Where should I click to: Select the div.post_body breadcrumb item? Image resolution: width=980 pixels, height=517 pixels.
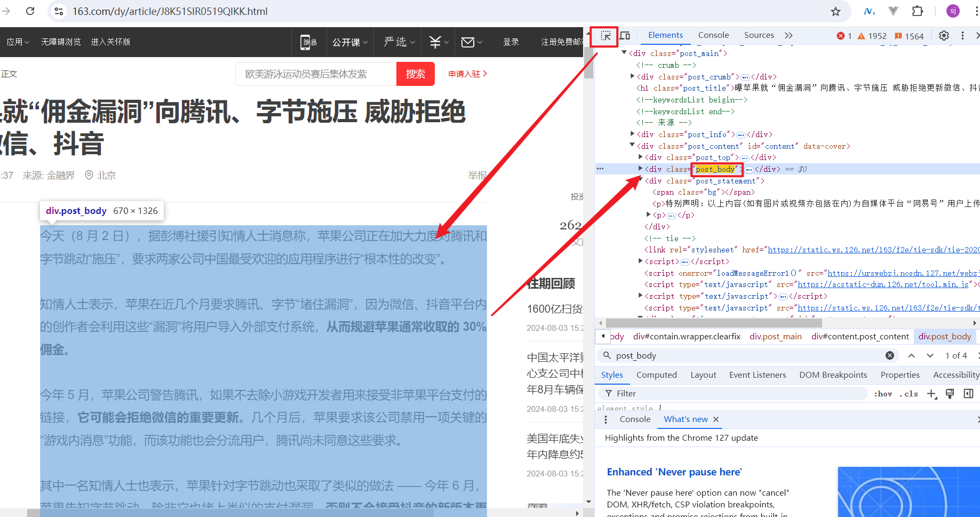pos(945,336)
